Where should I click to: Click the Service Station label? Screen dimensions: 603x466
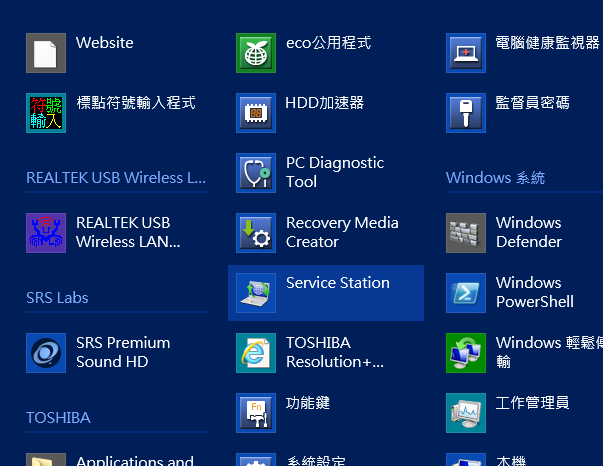tap(338, 283)
